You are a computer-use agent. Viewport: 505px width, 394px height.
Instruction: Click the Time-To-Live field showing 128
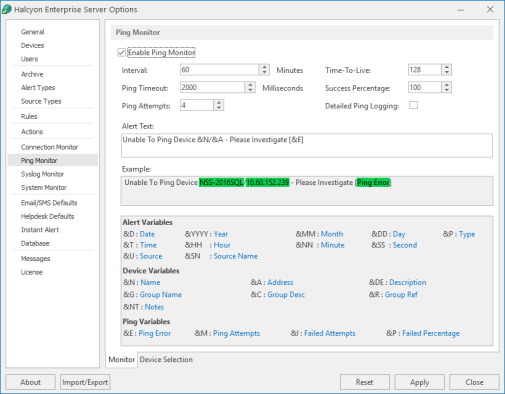coord(425,70)
